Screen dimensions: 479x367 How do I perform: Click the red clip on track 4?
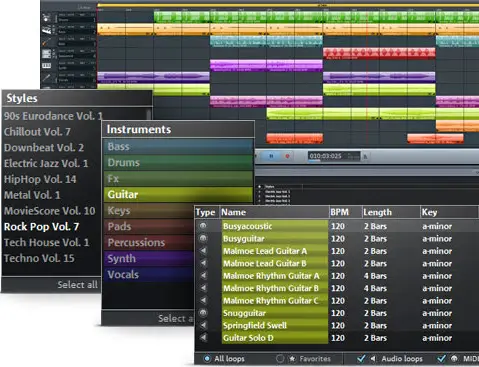click(379, 53)
